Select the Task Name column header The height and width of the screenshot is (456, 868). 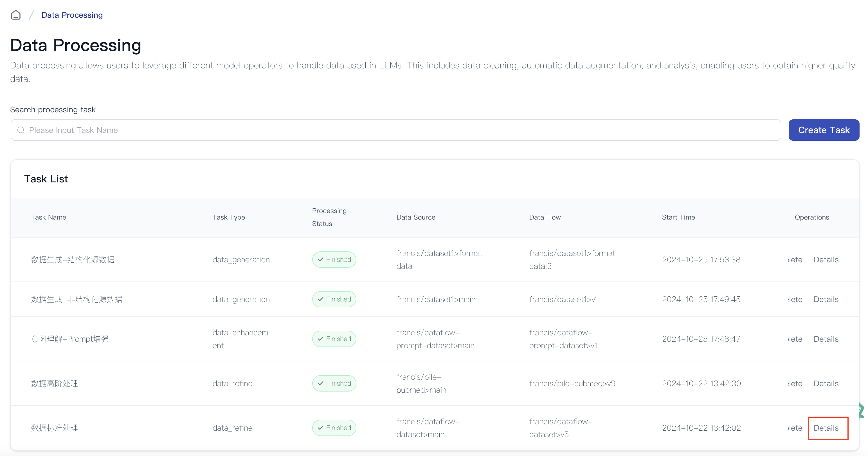48,217
